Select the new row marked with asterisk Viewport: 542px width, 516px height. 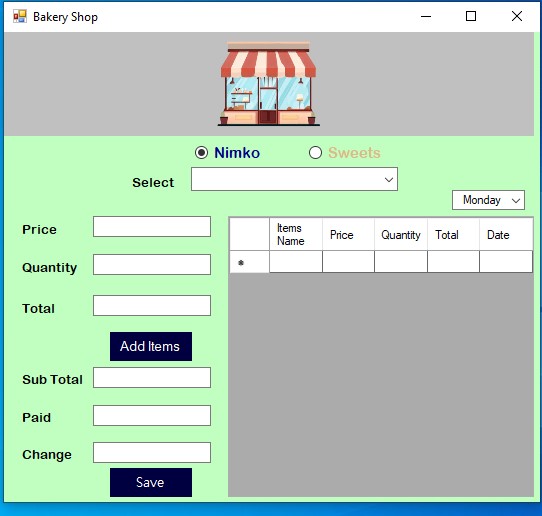250,262
